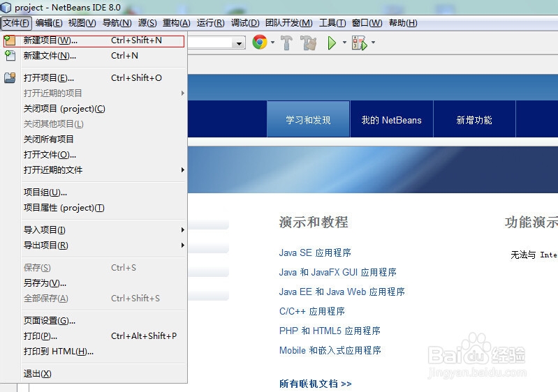558x392 pixels.
Task: Open PHP 和 HTML5 应用程序 link
Action: [x=330, y=331]
